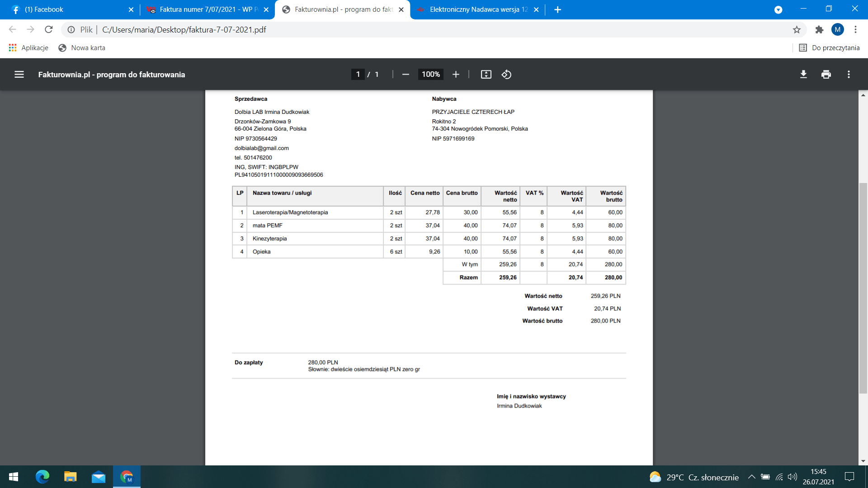Screen dimensions: 868x488
Task: Open the tab search dropdown
Action: coord(778,9)
